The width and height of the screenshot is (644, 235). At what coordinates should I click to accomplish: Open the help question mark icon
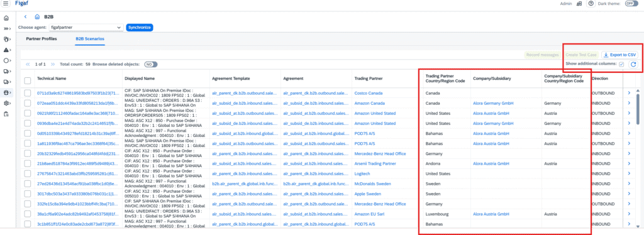[591, 3]
